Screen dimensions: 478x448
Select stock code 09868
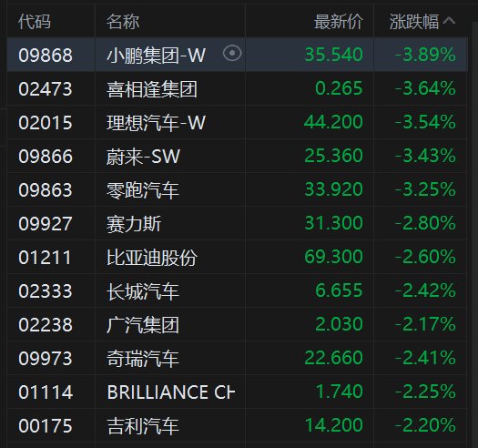[x=46, y=56]
